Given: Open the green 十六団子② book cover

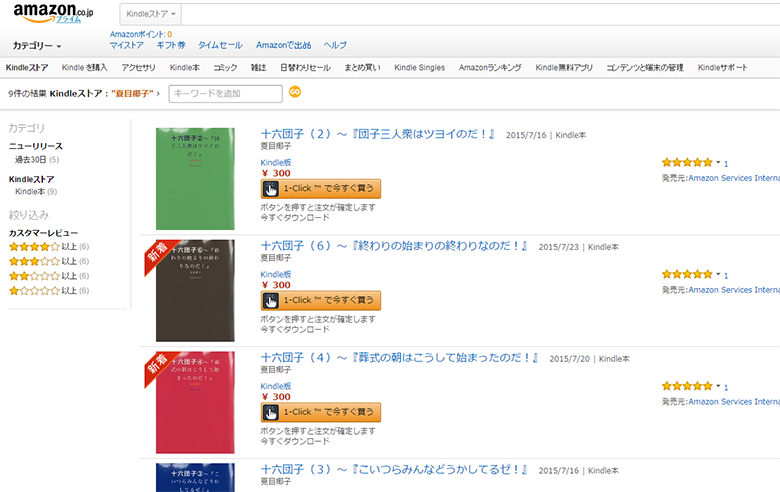Looking at the screenshot, I should [x=195, y=179].
